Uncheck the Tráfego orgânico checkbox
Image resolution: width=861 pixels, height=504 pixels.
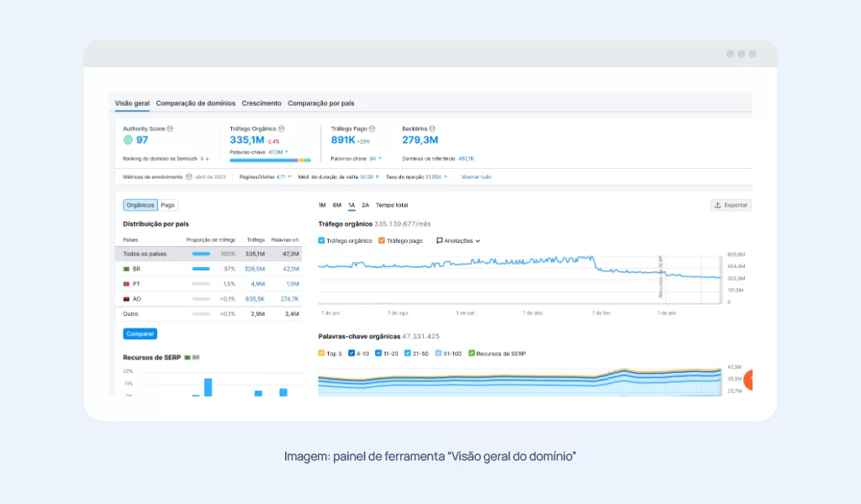click(321, 240)
